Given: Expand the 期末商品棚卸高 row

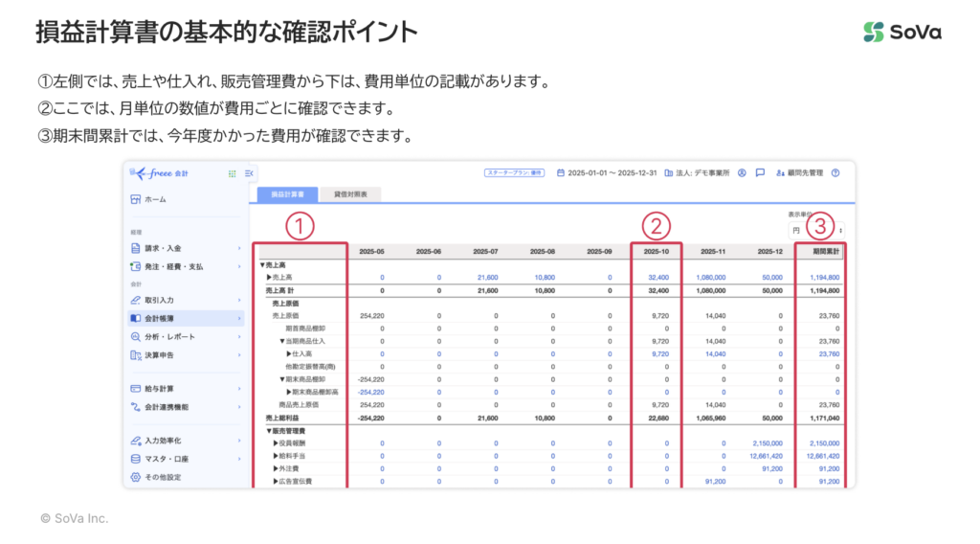Looking at the screenshot, I should (x=289, y=392).
